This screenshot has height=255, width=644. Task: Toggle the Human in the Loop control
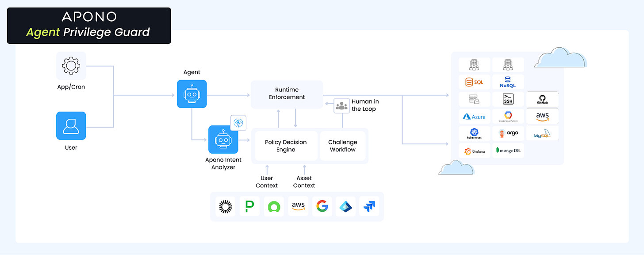pyautogui.click(x=342, y=105)
